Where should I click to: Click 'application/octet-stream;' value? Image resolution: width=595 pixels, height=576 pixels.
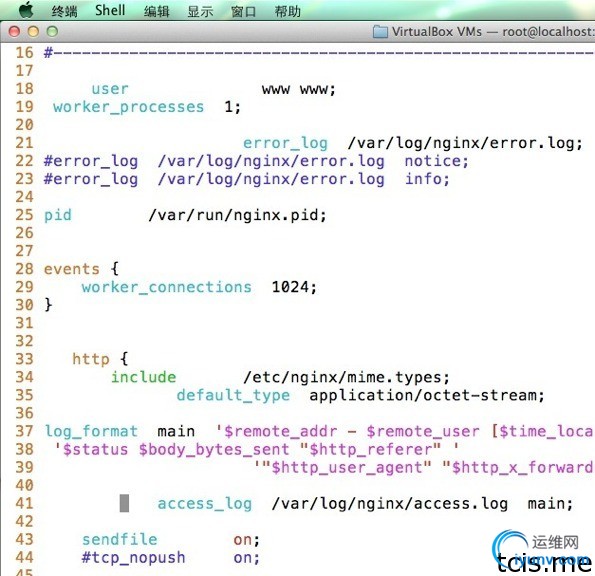tap(427, 395)
